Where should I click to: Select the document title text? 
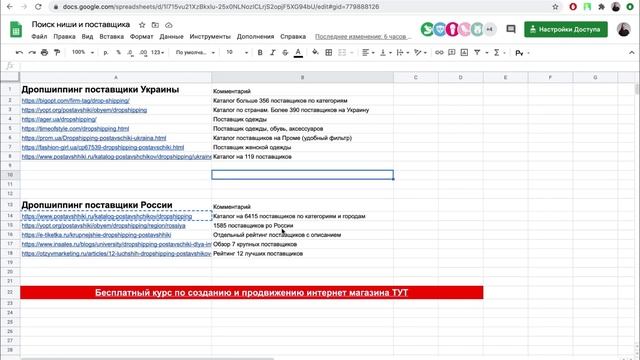(81, 24)
